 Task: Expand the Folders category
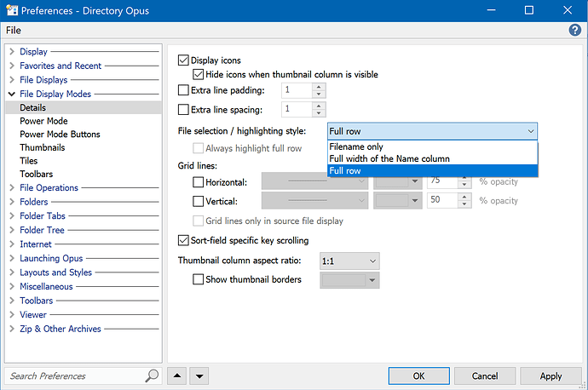point(12,202)
